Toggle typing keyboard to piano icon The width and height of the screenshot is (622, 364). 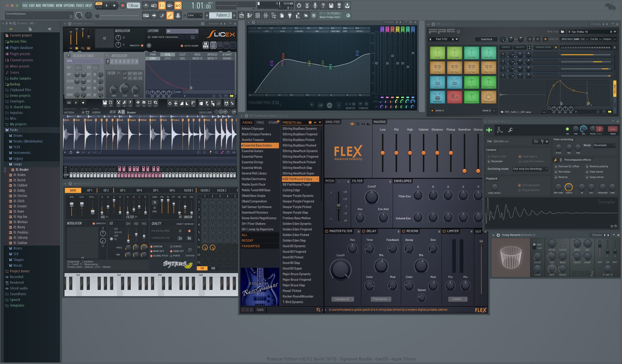click(x=146, y=16)
